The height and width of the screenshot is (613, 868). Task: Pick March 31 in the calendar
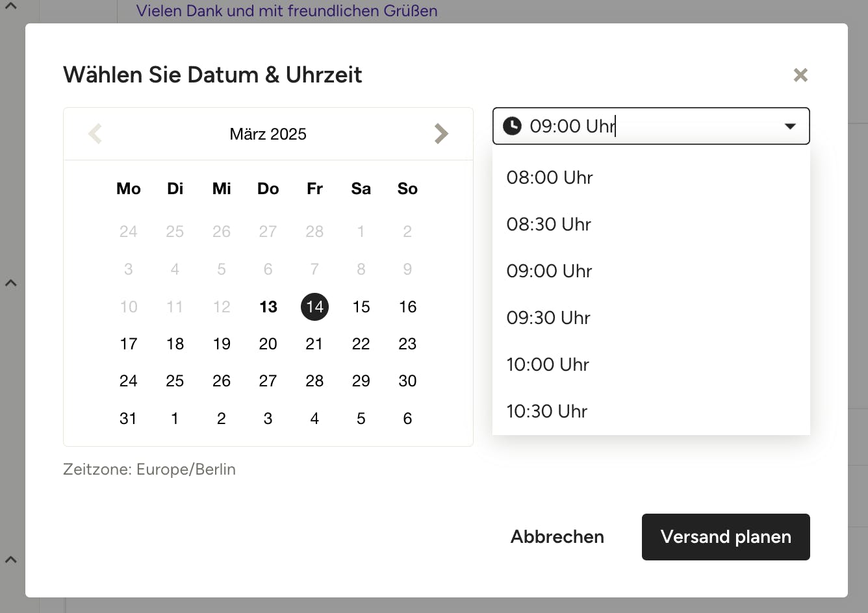129,418
